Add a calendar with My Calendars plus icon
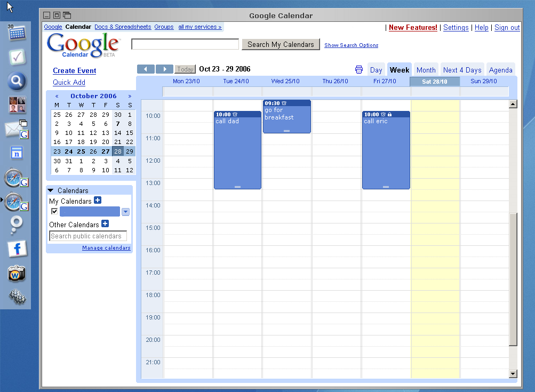The image size is (535, 392). click(x=98, y=200)
